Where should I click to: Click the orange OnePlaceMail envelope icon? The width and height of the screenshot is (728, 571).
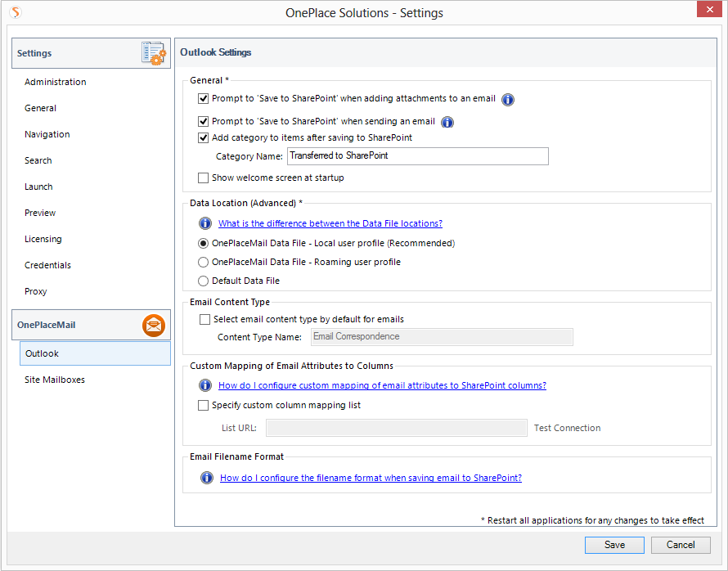coord(153,325)
